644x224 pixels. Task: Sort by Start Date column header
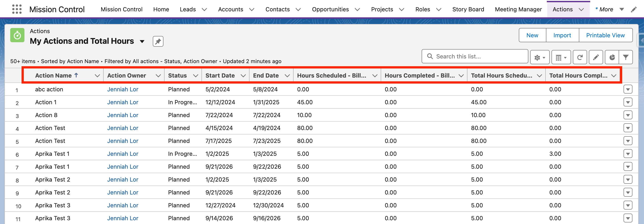[x=220, y=76]
